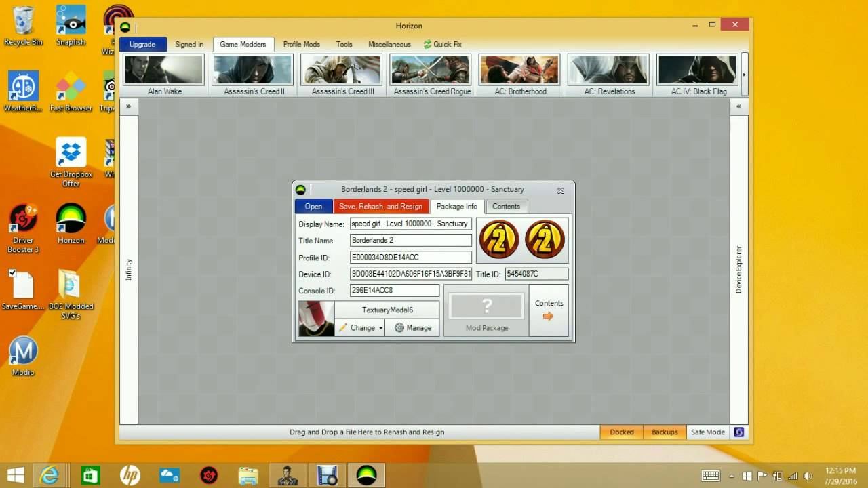Open WeatherBug desktop shortcut

pos(23,91)
